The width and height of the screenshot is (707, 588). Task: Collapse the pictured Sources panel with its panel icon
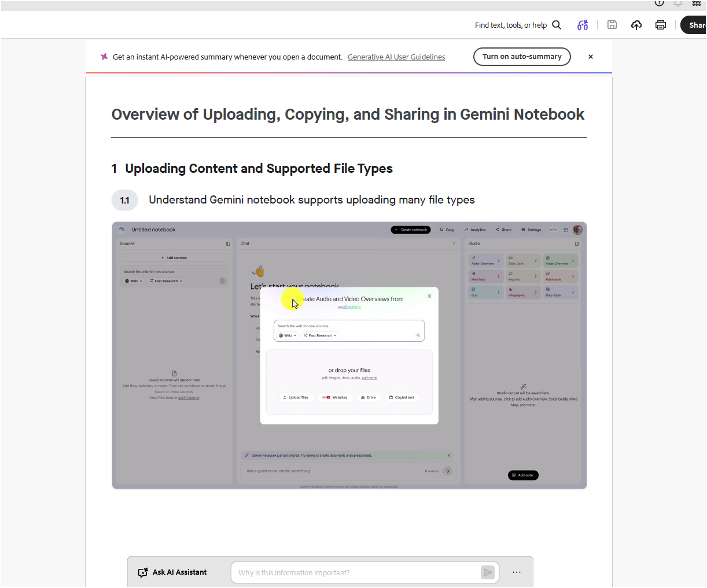228,244
